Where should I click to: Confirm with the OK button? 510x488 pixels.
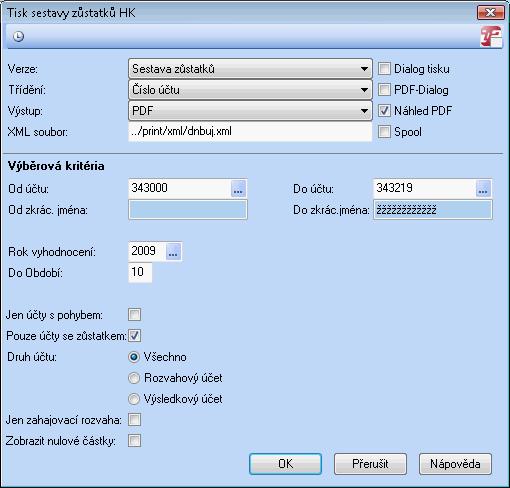(x=285, y=464)
